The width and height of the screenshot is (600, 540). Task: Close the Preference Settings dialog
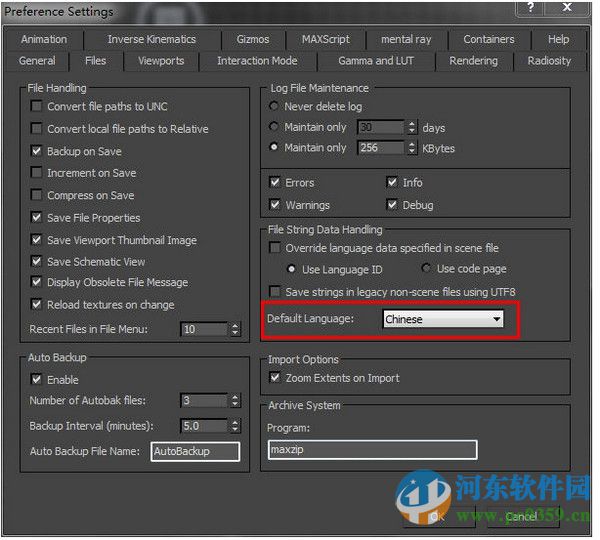(x=567, y=8)
